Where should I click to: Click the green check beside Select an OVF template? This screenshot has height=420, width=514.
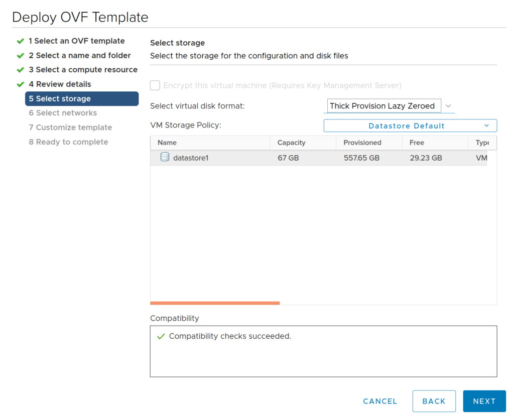coord(20,41)
